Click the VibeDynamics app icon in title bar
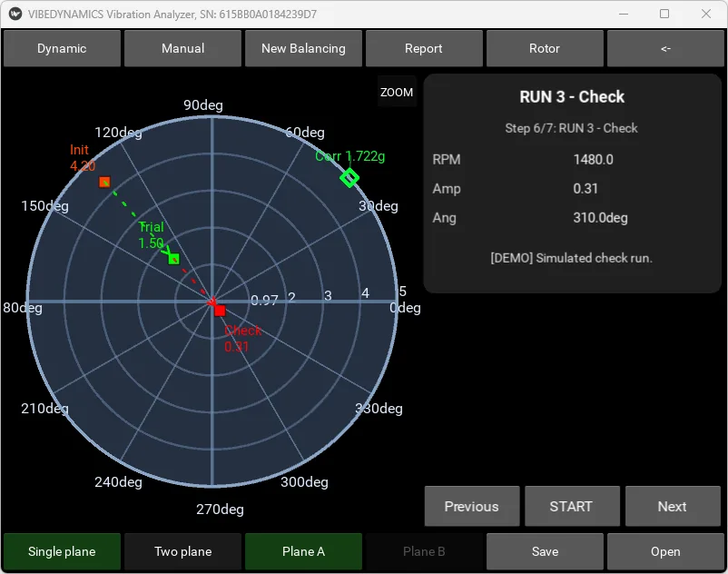The width and height of the screenshot is (728, 574). pyautogui.click(x=15, y=14)
